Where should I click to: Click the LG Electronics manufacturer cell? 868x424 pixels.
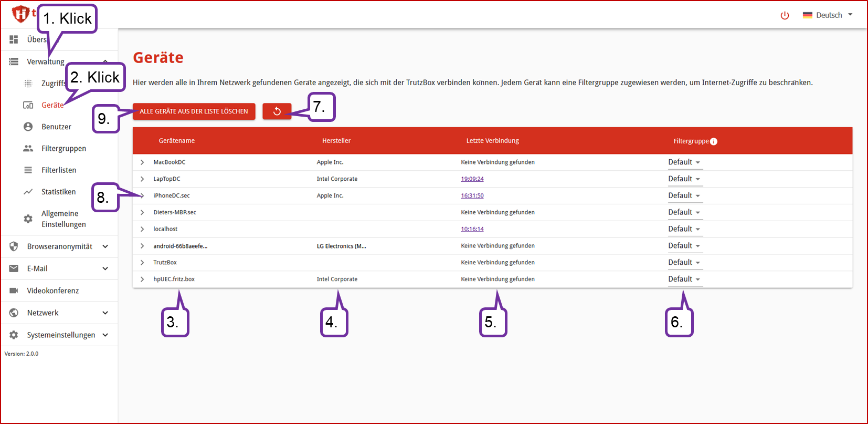(x=342, y=246)
